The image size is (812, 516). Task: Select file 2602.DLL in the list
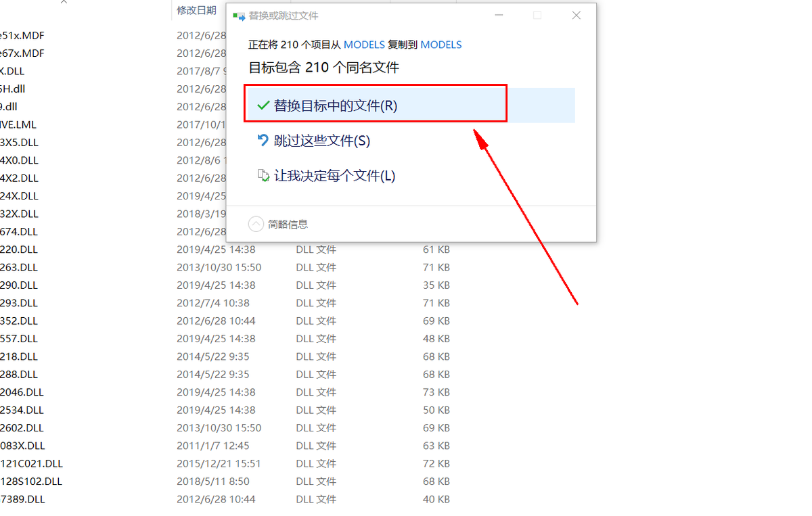22,427
